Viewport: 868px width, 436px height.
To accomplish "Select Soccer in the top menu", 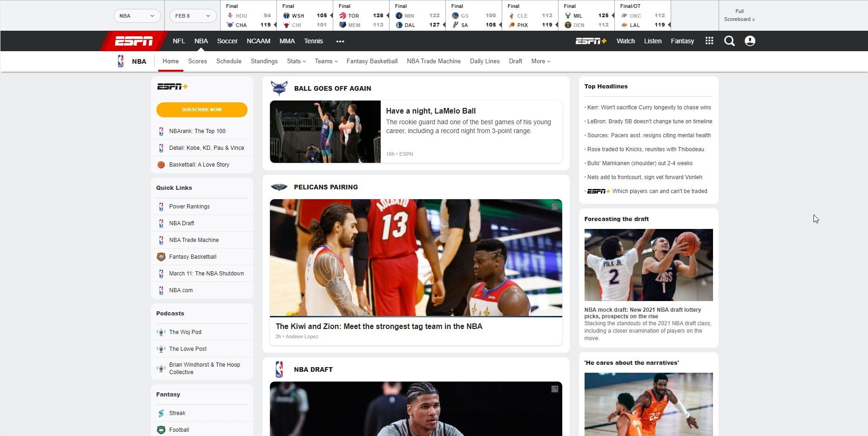I will [227, 41].
